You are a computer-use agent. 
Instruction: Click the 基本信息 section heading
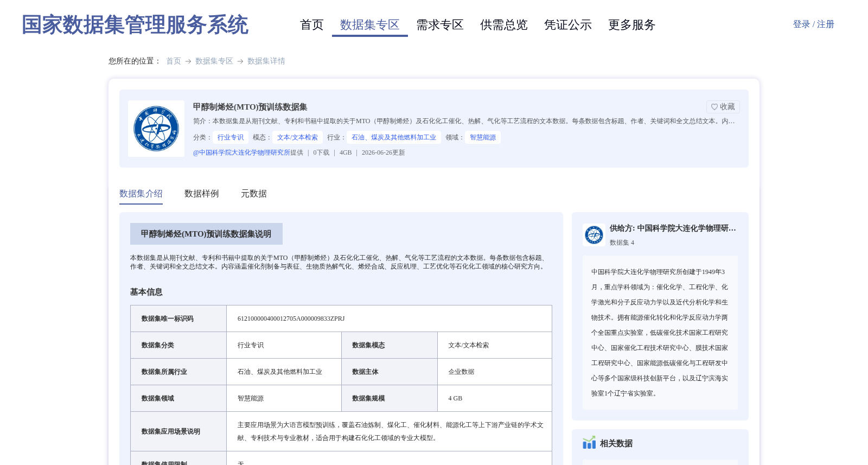point(146,292)
